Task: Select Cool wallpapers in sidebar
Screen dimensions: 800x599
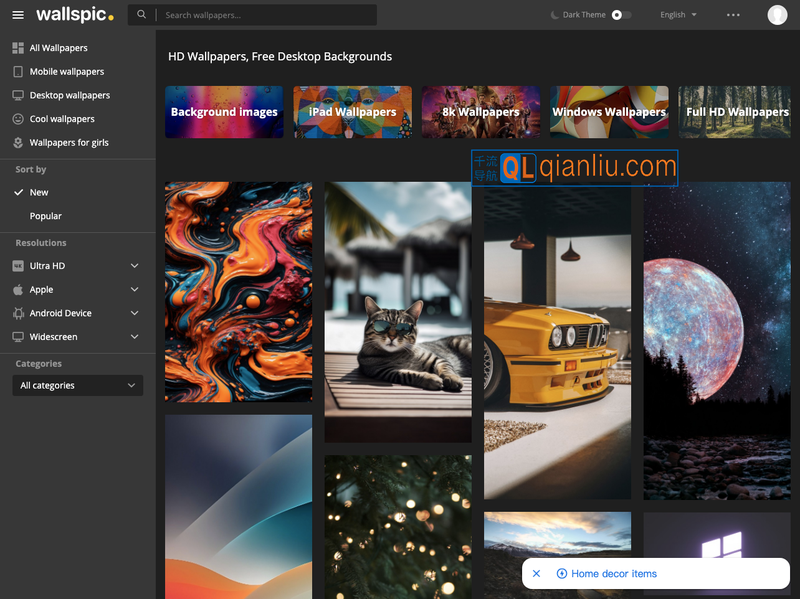Action: tap(62, 119)
